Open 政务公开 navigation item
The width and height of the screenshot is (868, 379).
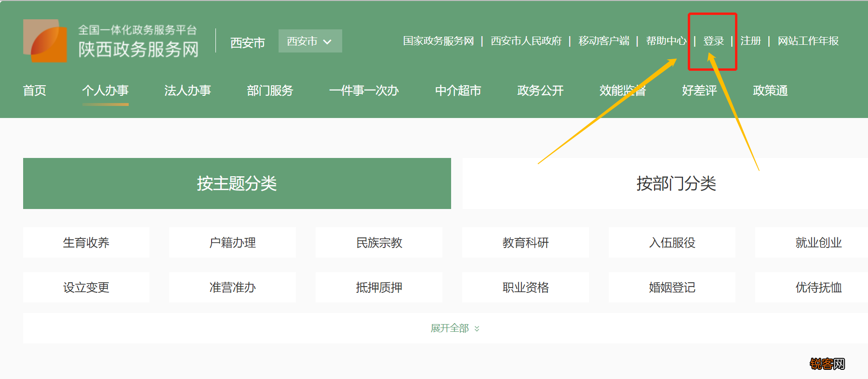(x=540, y=91)
